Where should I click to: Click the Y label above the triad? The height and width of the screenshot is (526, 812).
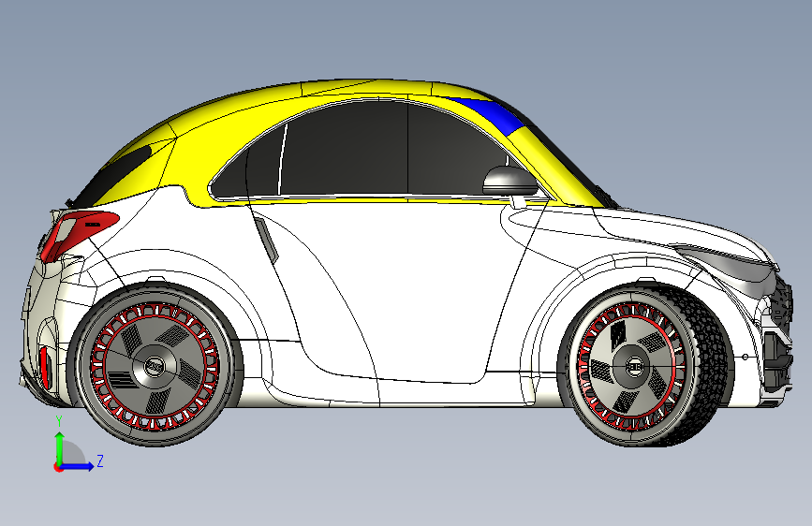coord(59,421)
